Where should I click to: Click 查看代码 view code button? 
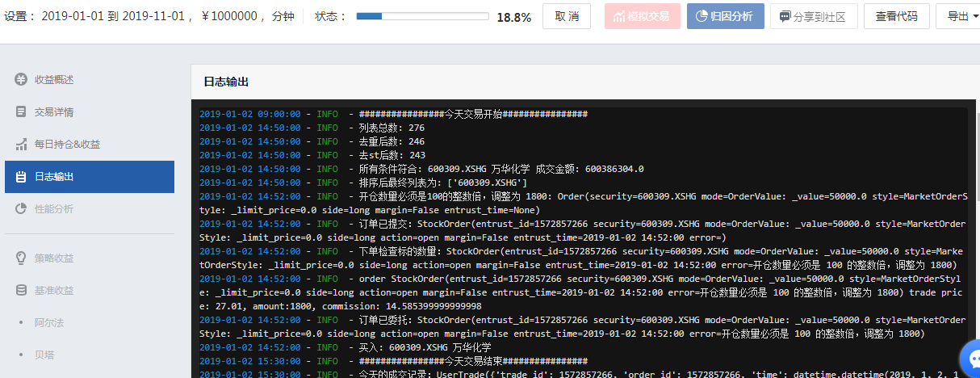pos(896,16)
